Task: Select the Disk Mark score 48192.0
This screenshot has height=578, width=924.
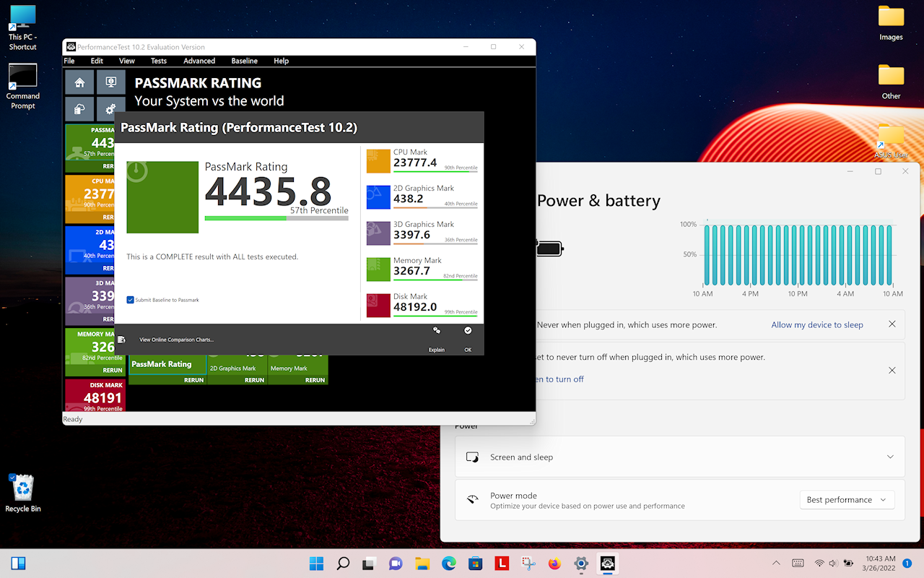Action: pos(415,307)
